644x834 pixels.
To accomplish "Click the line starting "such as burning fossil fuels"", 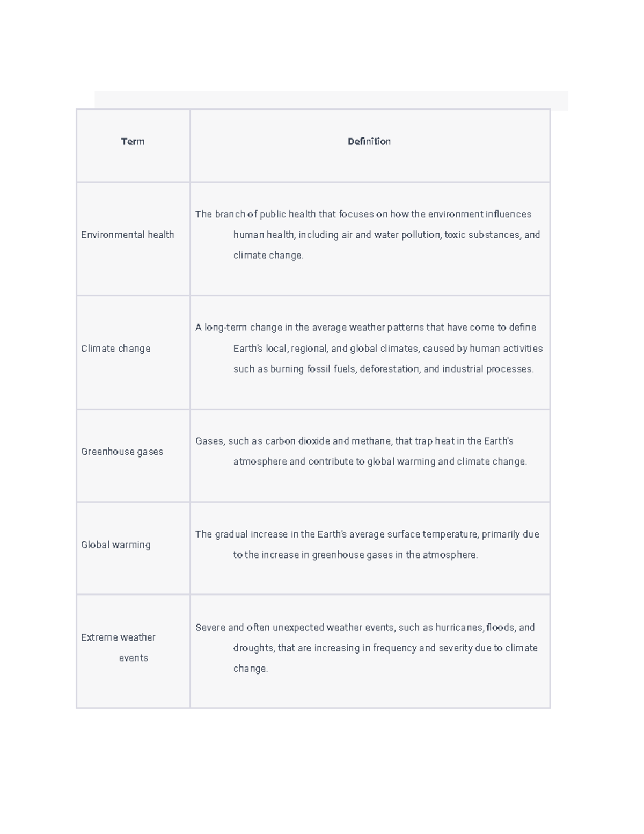I will pyautogui.click(x=384, y=369).
